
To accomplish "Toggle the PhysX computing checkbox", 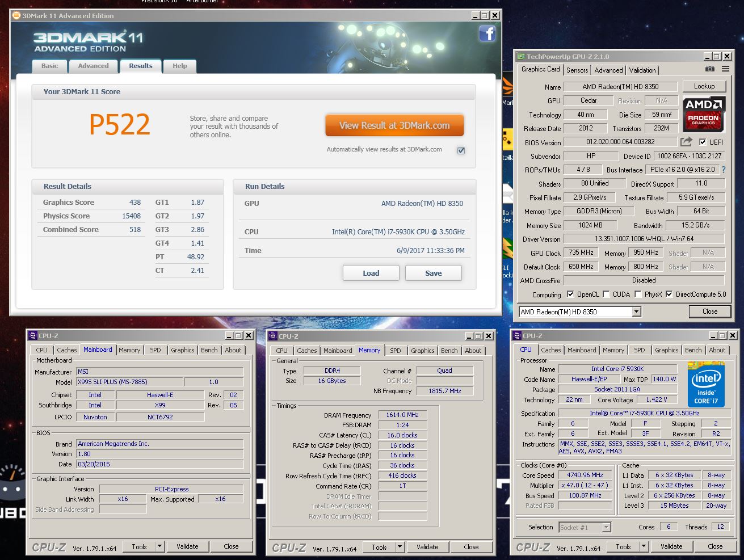I will (638, 294).
